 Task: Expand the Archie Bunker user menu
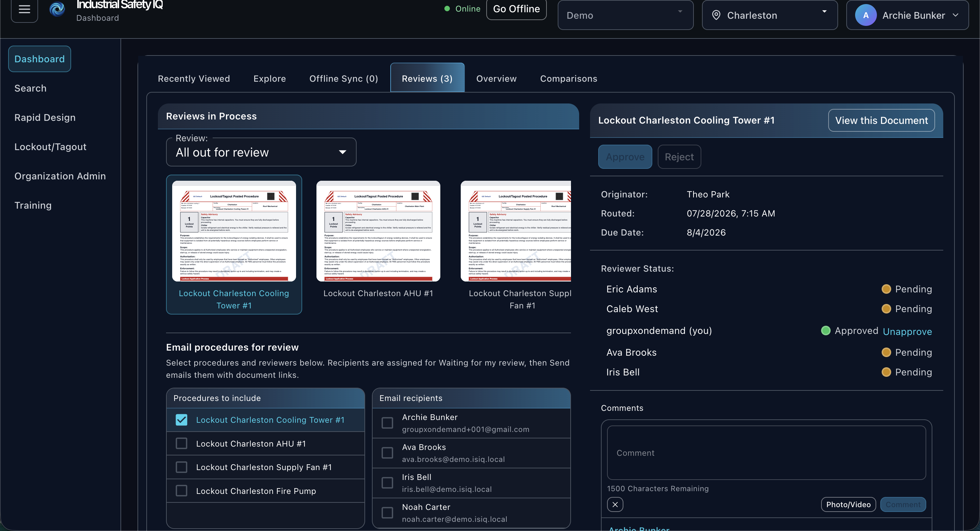point(907,15)
